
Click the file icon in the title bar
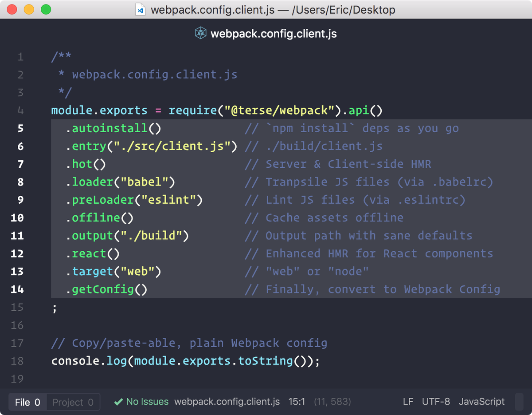tap(141, 9)
